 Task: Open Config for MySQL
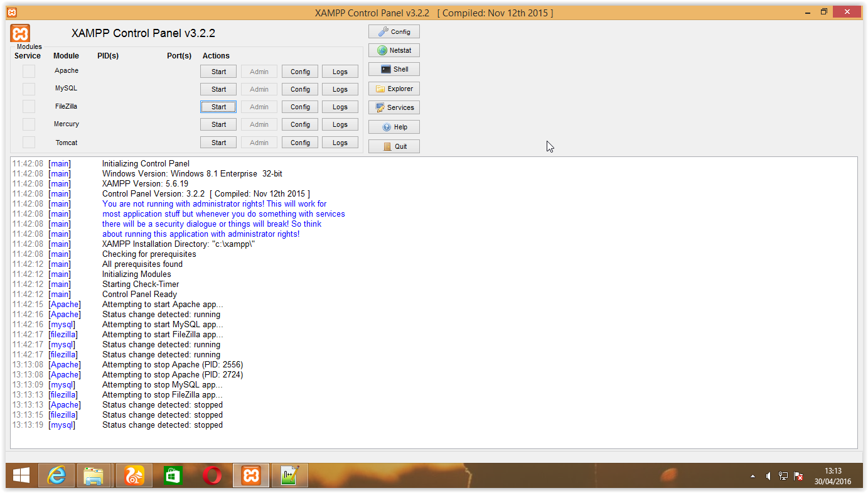300,89
